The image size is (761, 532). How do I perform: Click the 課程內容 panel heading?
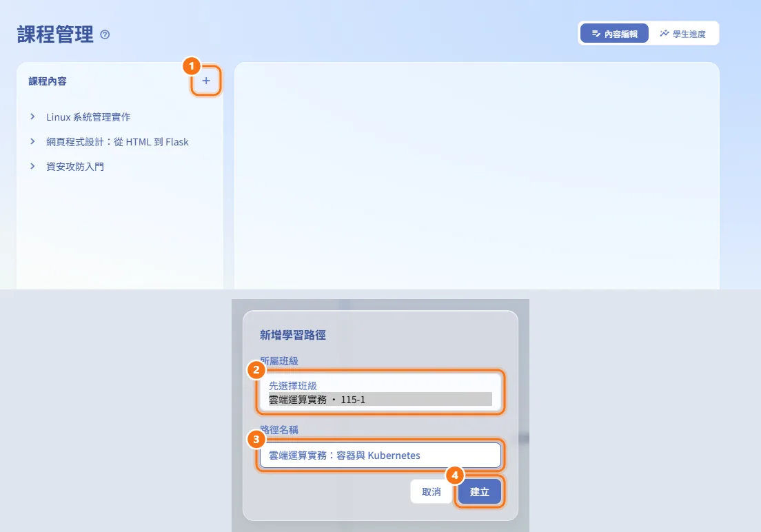click(x=48, y=81)
